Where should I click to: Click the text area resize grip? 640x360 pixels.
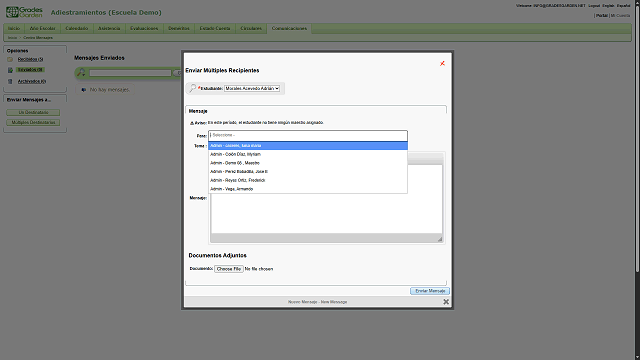(x=440, y=239)
